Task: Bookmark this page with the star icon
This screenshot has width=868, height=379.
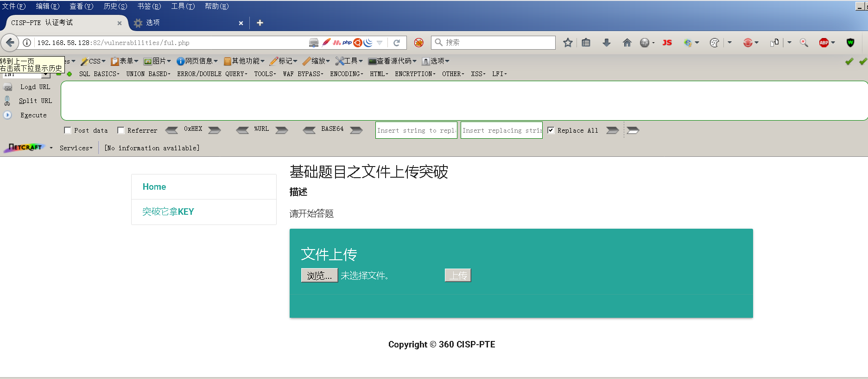Action: pos(568,43)
